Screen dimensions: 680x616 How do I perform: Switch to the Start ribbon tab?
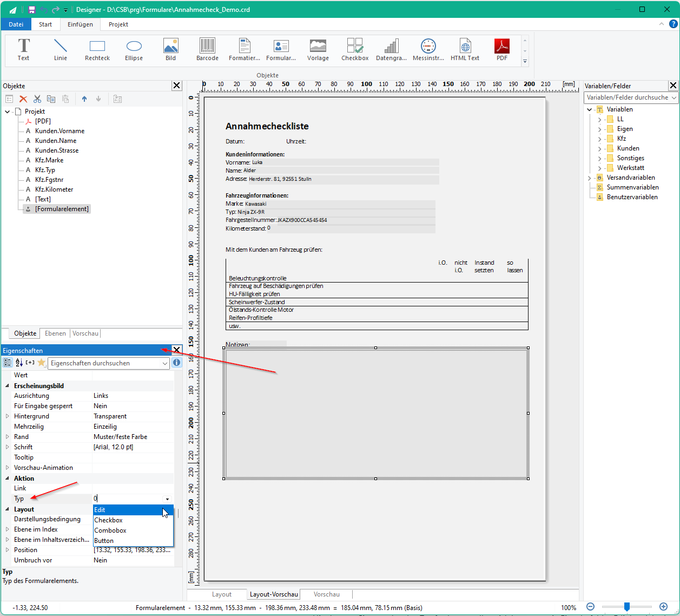pos(45,24)
